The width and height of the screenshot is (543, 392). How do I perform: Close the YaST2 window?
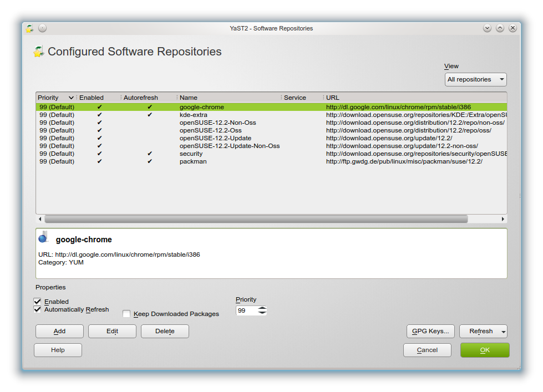tap(512, 28)
